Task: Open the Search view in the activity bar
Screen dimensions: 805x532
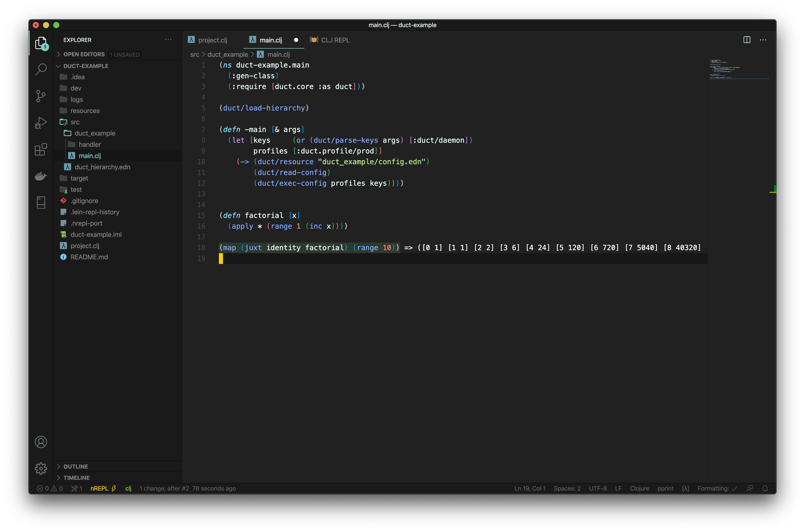Action: pyautogui.click(x=41, y=69)
